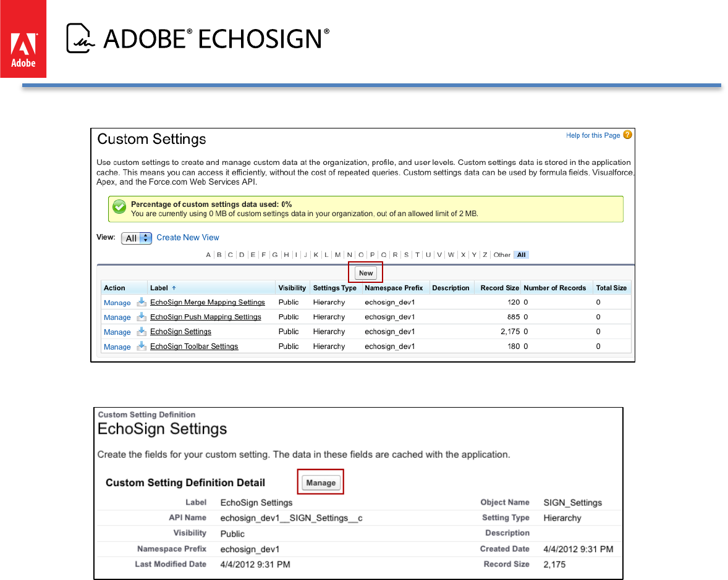
Task: Open the EchoSign Settings label link
Action: click(x=180, y=332)
